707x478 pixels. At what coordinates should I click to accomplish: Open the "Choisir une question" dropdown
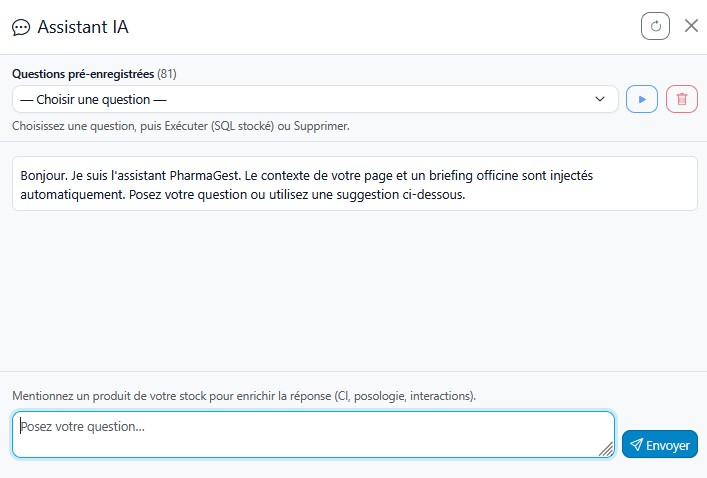pyautogui.click(x=315, y=99)
